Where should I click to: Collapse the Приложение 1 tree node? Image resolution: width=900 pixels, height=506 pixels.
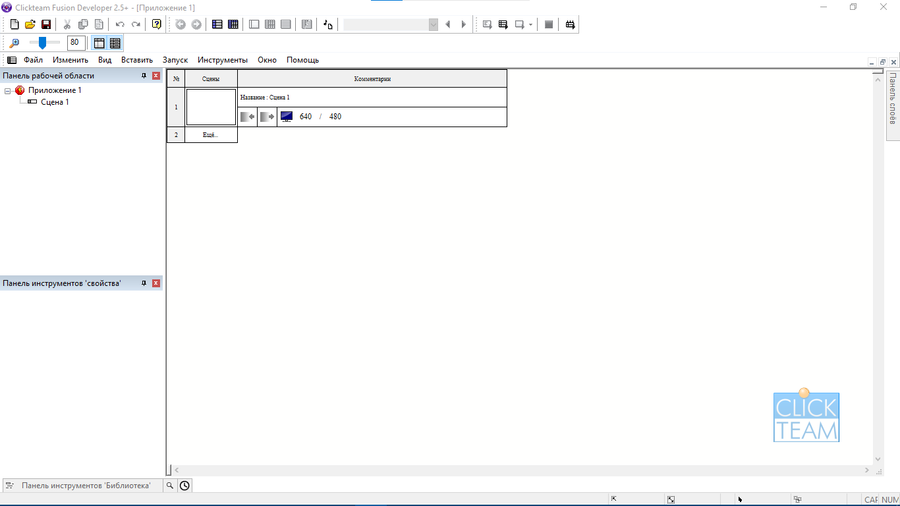pyautogui.click(x=7, y=91)
